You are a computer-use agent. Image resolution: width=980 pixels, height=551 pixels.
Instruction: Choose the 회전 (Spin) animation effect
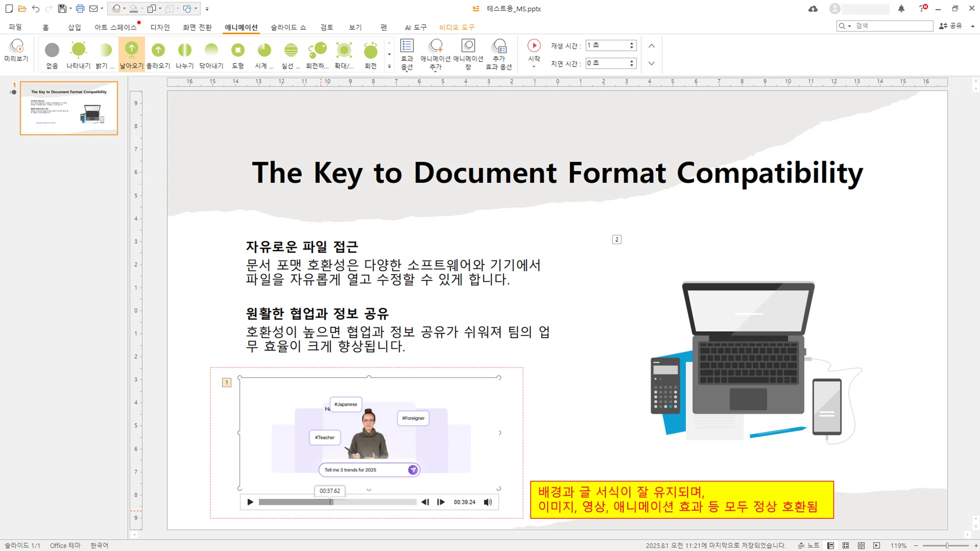point(371,54)
